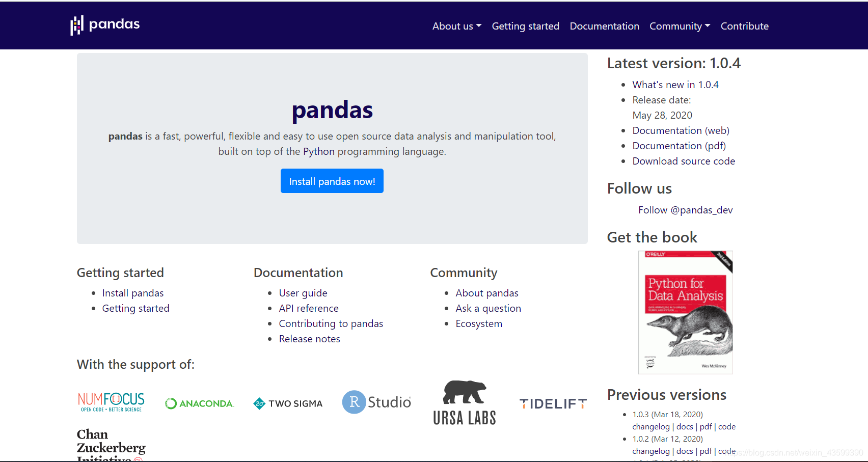Open the API reference link

pos(309,308)
